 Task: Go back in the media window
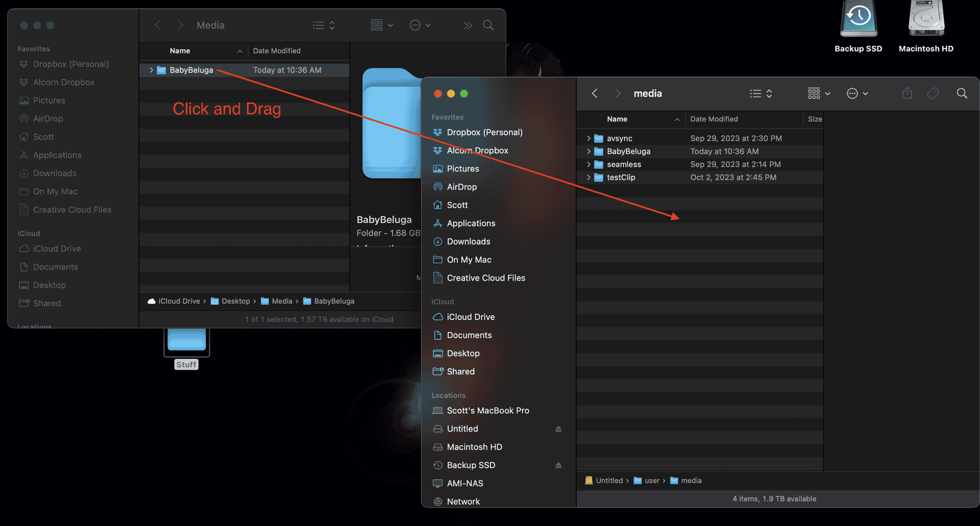coord(595,93)
